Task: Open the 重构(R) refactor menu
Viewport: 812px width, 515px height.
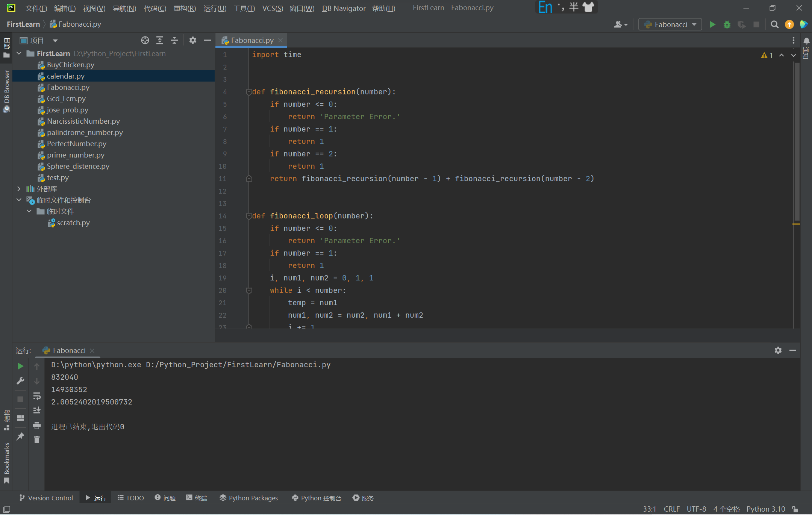Action: [x=185, y=8]
